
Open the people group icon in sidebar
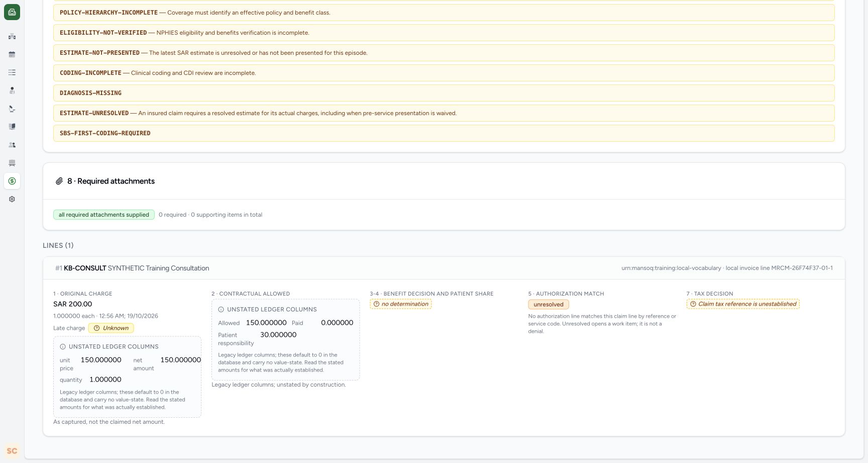pos(12,145)
